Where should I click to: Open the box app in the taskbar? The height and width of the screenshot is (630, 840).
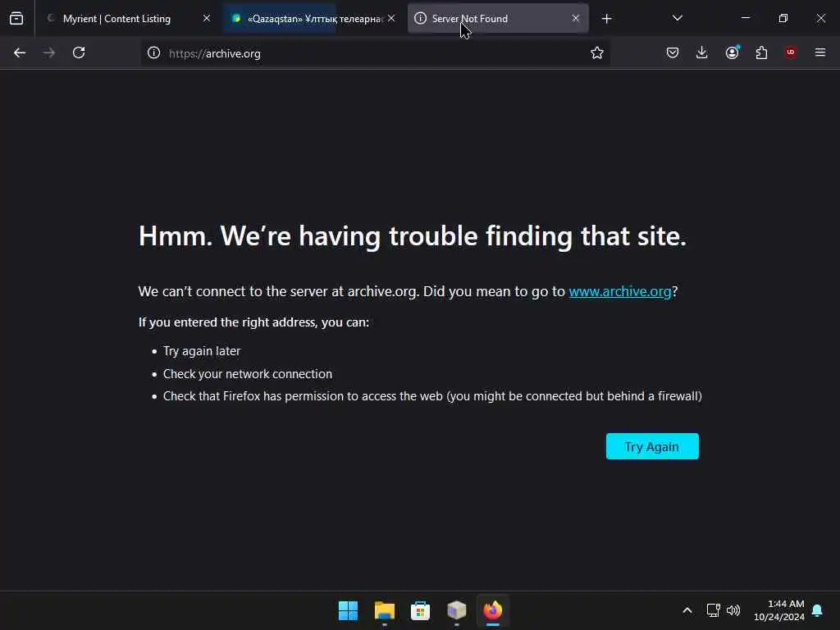456,610
